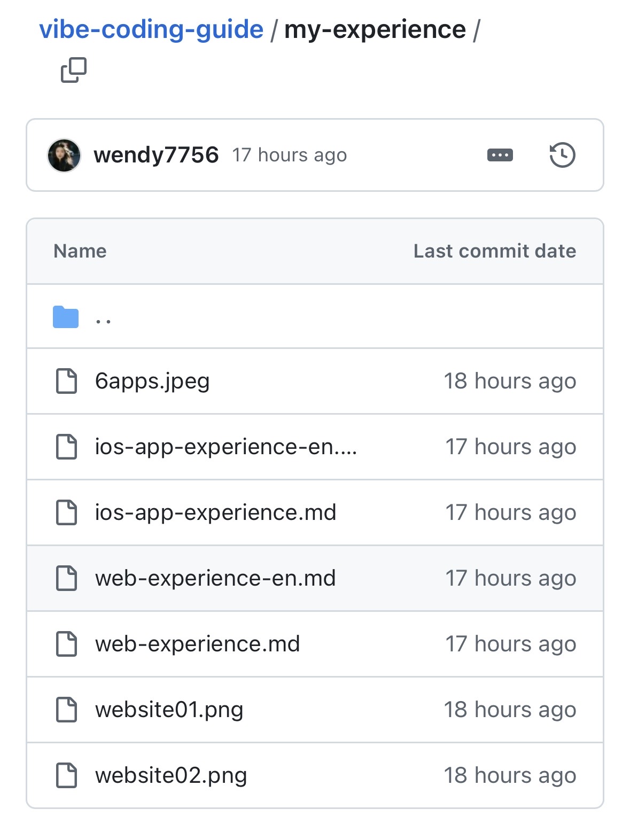This screenshot has width=630, height=840.
Task: Click file icon beside web-experience-en.md
Action: [67, 578]
